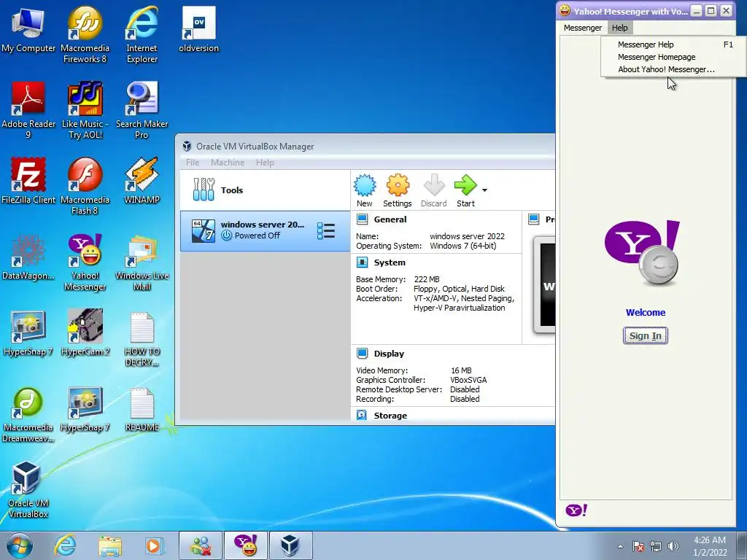This screenshot has height=560, width=747.
Task: Open VirtualBox Help menu
Action: 265,163
